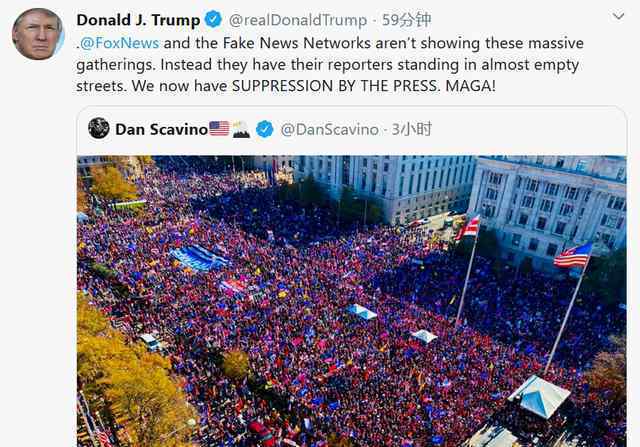
Task: Click the eagle emoji beside Dan Scavino
Action: coord(241,129)
